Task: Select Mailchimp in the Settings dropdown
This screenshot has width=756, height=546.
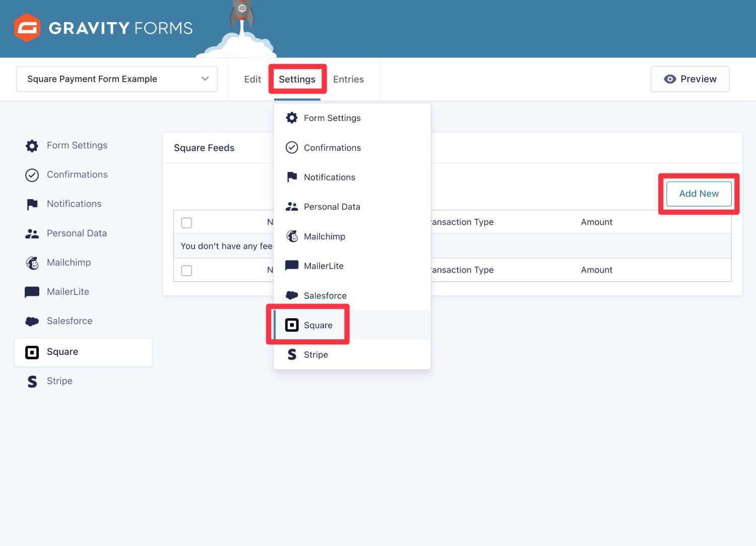Action: (x=352, y=236)
